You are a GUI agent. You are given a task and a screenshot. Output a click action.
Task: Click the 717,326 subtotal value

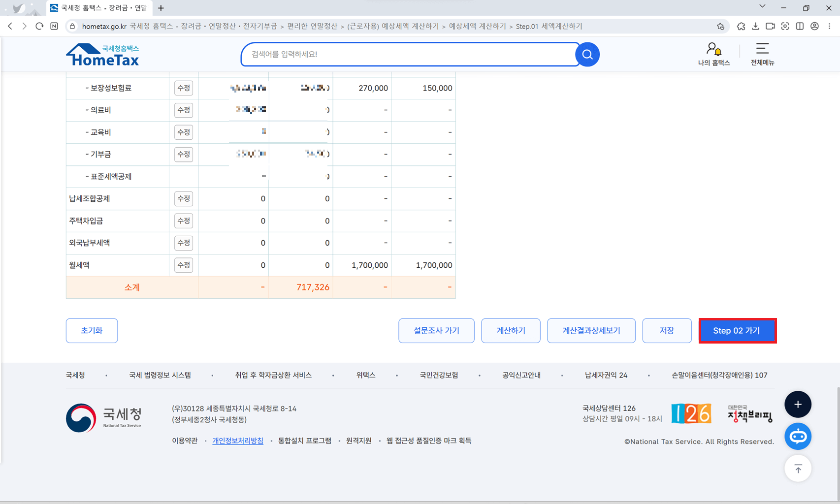tap(313, 287)
